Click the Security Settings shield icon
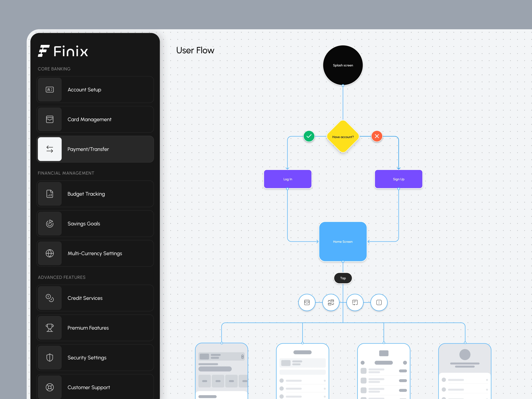Viewport: 532px width, 399px height. (x=50, y=358)
